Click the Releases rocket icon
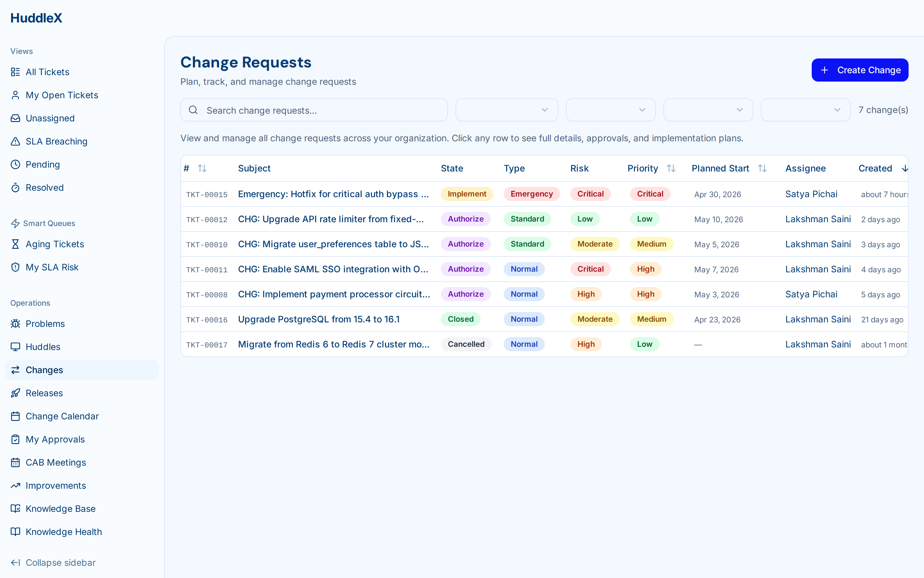 tap(15, 393)
